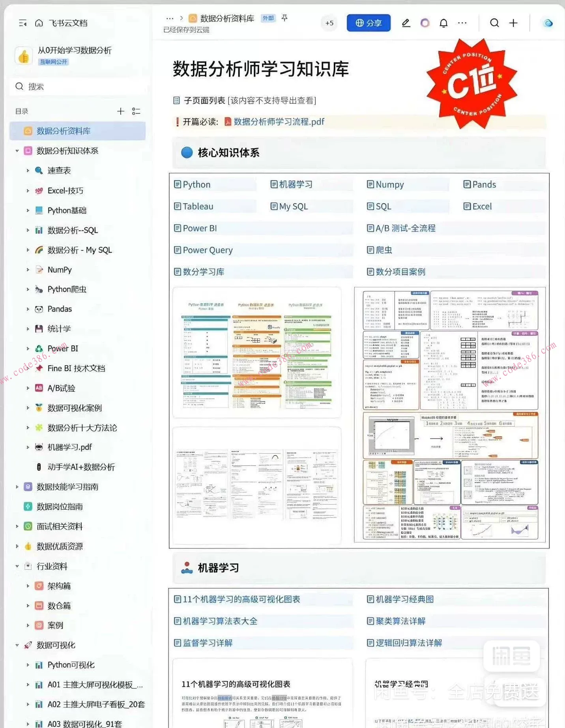The width and height of the screenshot is (565, 728).
Task: Click the plus icon in top toolbar
Action: click(x=513, y=23)
